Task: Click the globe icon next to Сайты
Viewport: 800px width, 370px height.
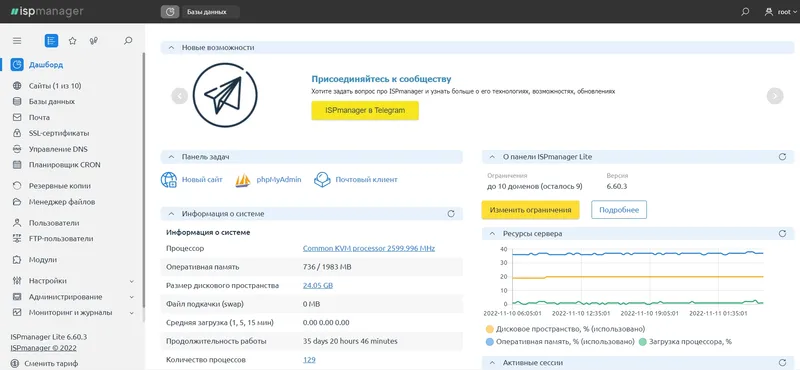Action: 17,86
